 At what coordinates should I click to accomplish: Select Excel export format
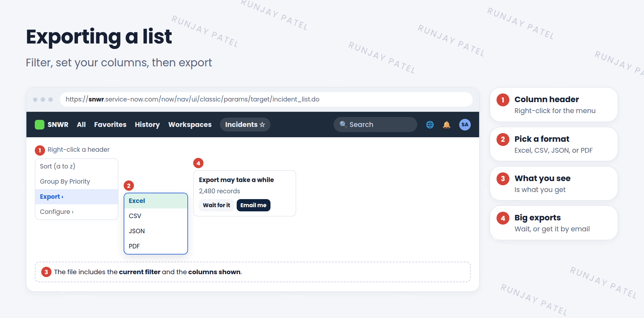point(156,201)
